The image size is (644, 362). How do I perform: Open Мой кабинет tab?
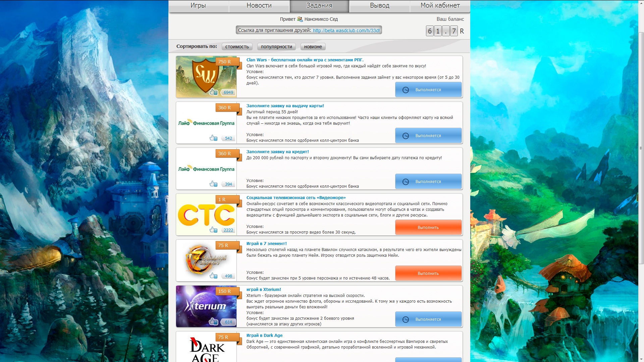coord(440,6)
